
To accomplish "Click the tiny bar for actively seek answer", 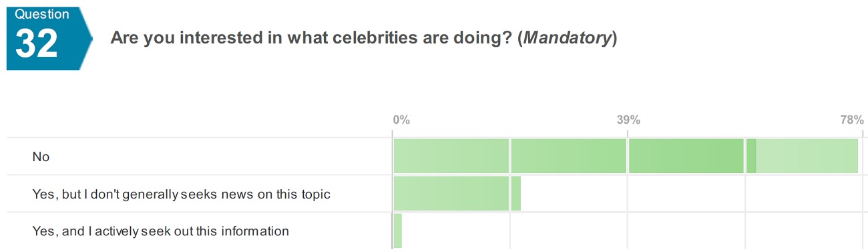I will point(398,231).
